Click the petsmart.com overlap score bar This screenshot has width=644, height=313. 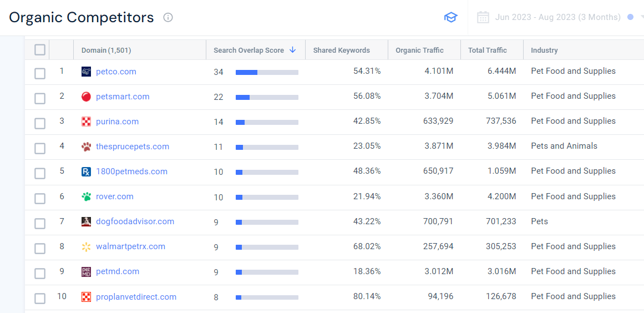click(x=267, y=97)
